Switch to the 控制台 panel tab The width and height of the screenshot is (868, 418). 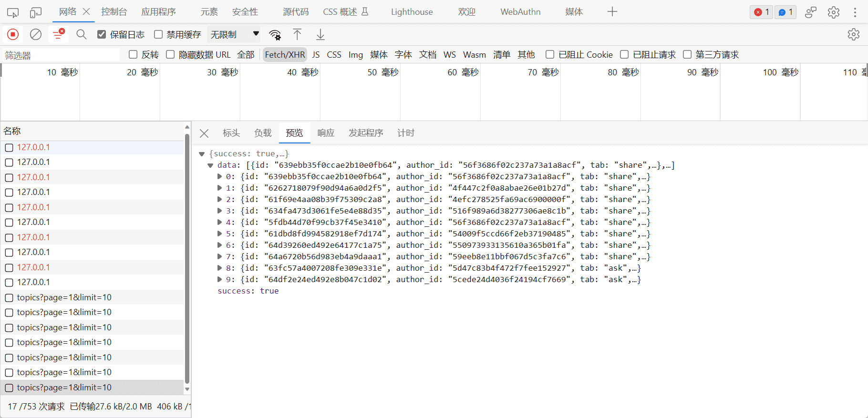point(114,12)
